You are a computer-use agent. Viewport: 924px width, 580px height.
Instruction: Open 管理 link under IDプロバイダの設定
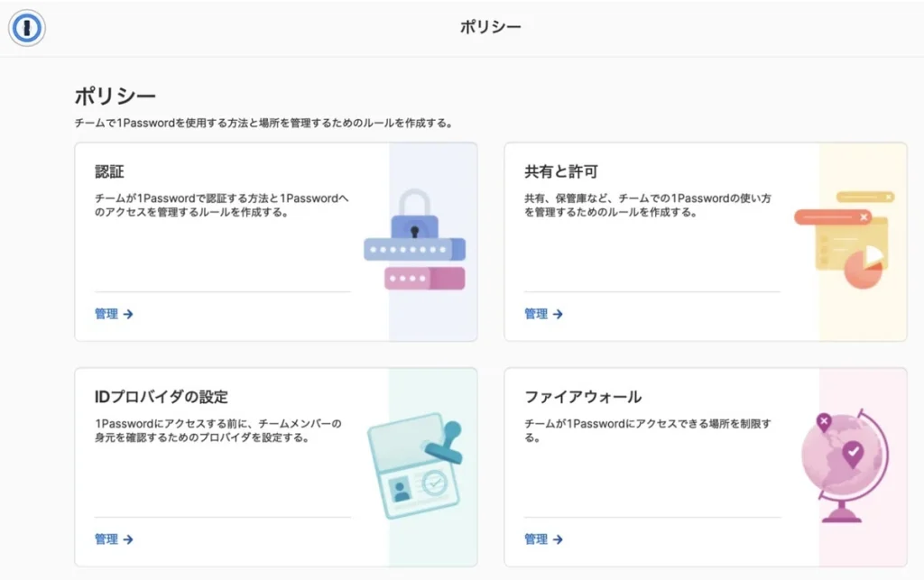(114, 539)
